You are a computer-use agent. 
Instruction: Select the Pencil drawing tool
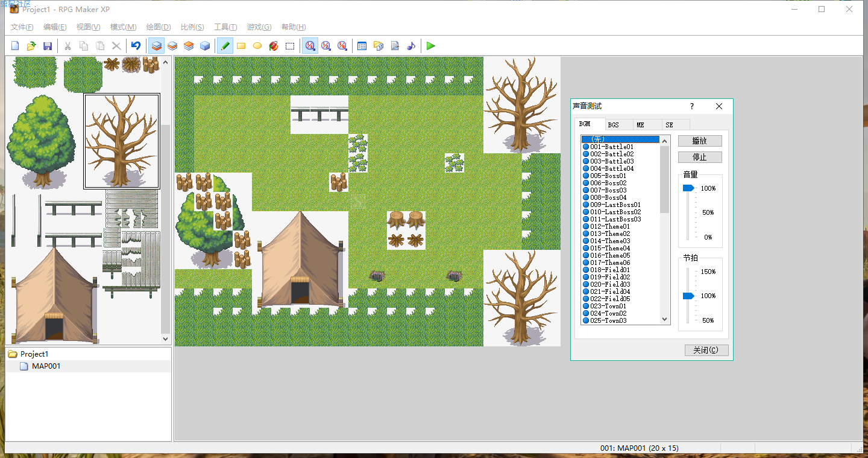click(225, 46)
